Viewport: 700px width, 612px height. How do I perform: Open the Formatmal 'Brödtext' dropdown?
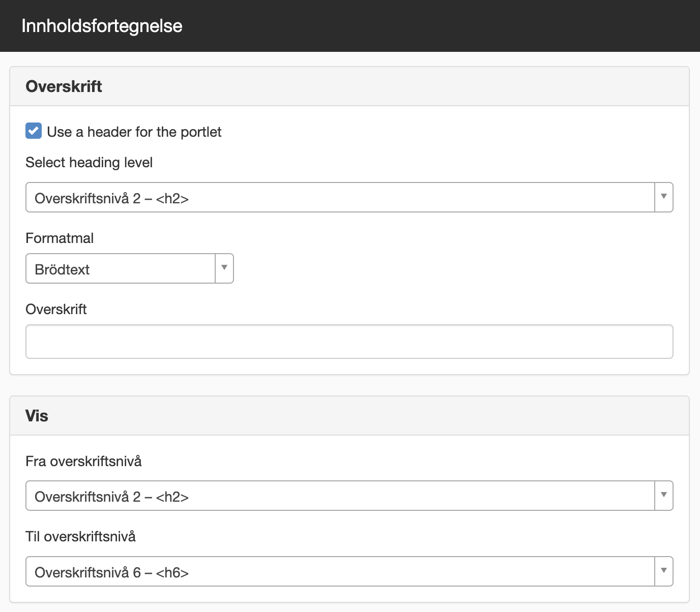[129, 268]
